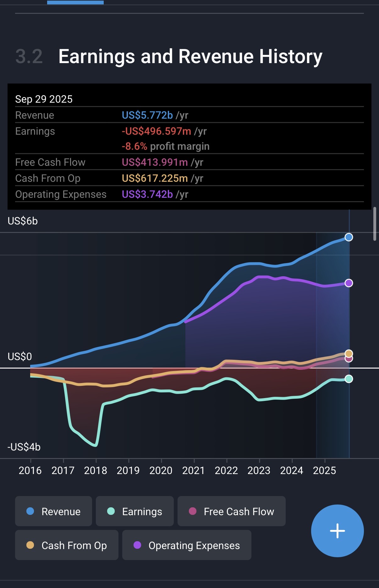Hide the Earnings series via legend
This screenshot has width=379, height=588.
click(135, 511)
